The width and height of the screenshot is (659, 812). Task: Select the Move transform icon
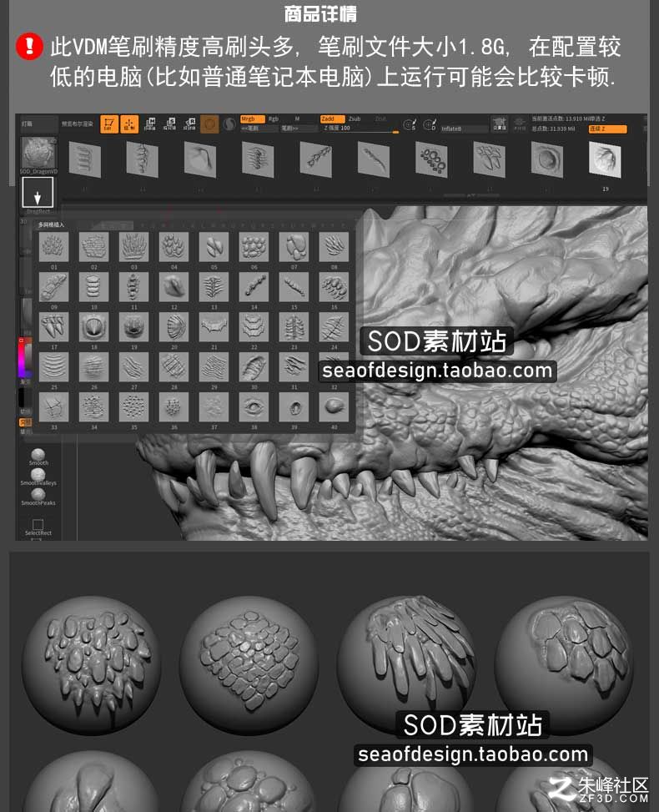pyautogui.click(x=150, y=124)
